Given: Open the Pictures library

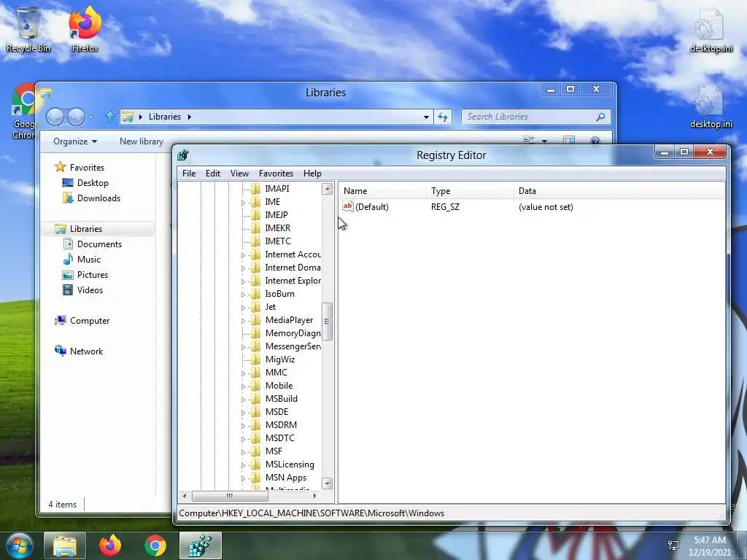Looking at the screenshot, I should tap(93, 275).
